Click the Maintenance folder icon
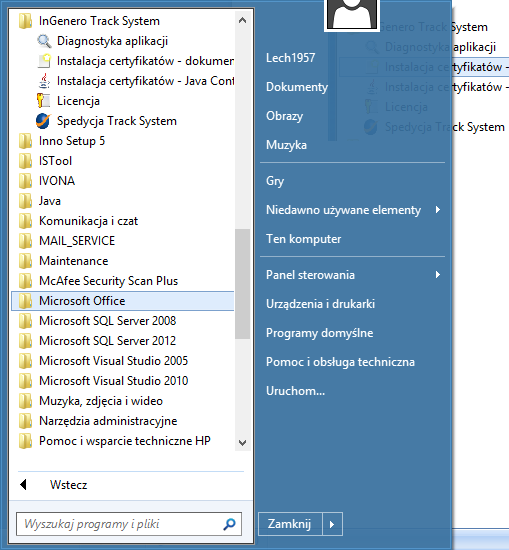509x550 pixels. [x=25, y=261]
